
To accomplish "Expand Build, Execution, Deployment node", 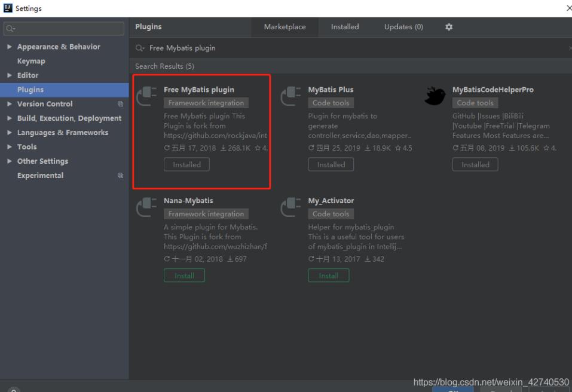I will (10, 118).
